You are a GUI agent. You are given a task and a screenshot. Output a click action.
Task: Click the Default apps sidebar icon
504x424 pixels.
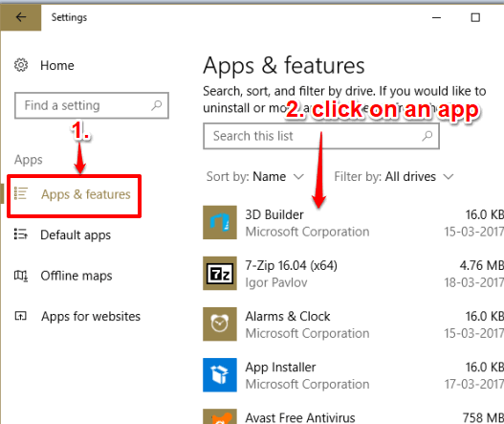tap(21, 234)
